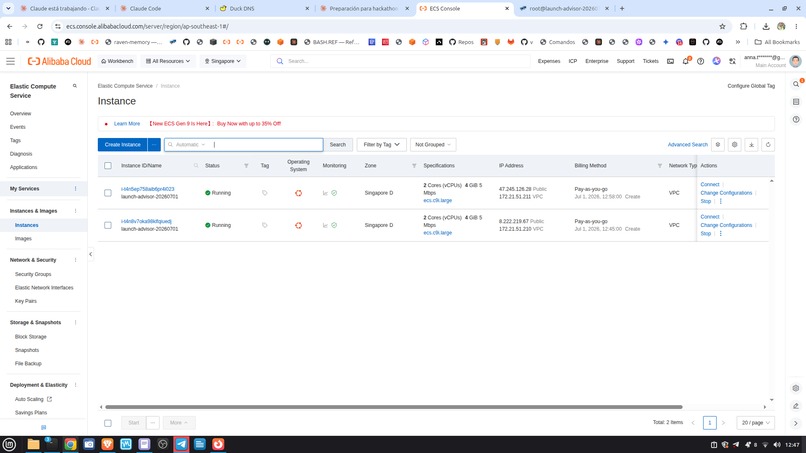Screen dimensions: 806x453
Task: Refresh the instance list
Action: tap(768, 144)
